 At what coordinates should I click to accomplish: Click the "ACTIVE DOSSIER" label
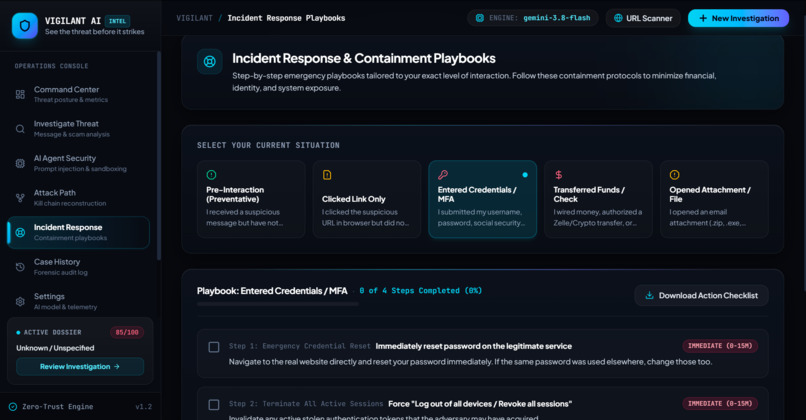point(52,333)
